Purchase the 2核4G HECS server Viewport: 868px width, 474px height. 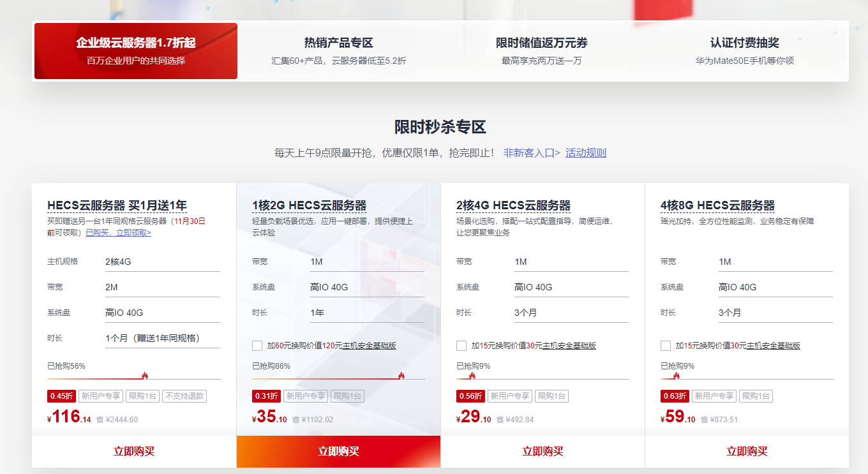click(541, 451)
